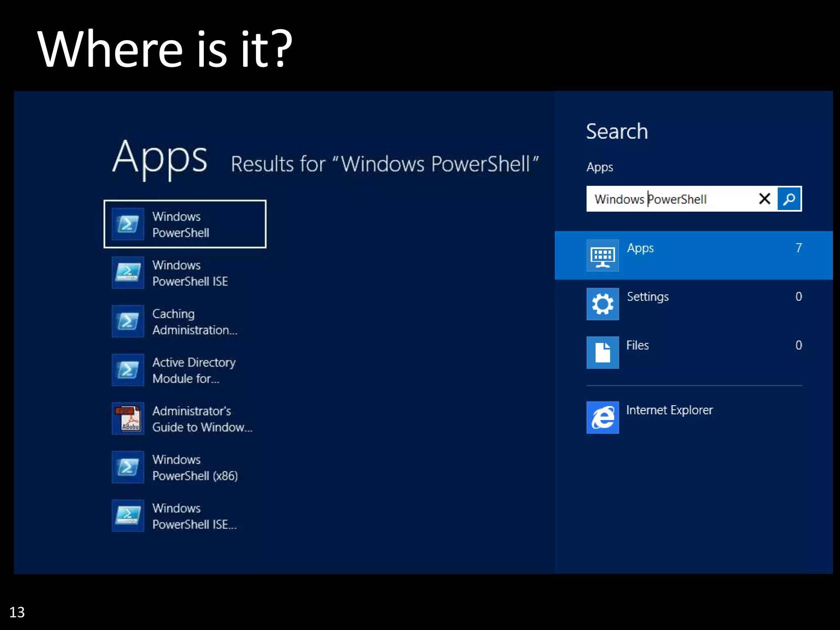Launch Windows PowerShell ISE icon
This screenshot has height=630, width=840.
point(128,273)
